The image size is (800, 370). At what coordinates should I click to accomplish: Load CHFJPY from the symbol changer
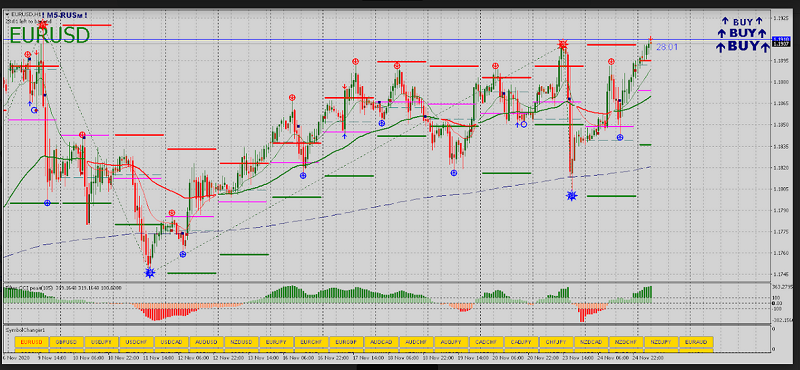tap(556, 341)
